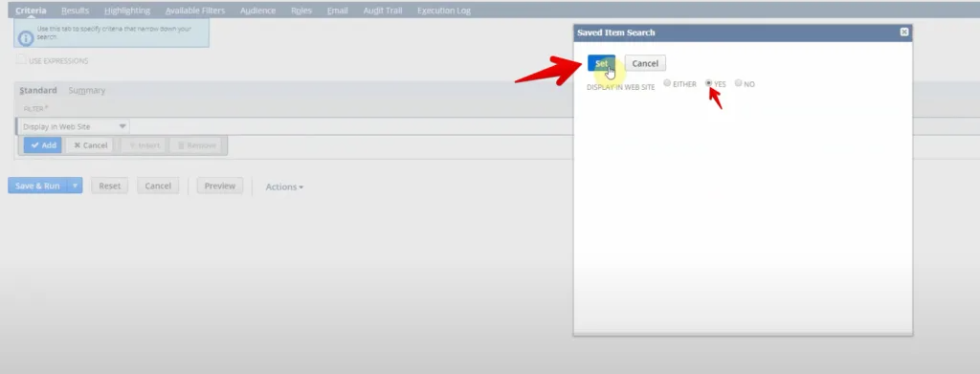Select the Summary subtab
This screenshot has height=374, width=980.
coord(87,91)
